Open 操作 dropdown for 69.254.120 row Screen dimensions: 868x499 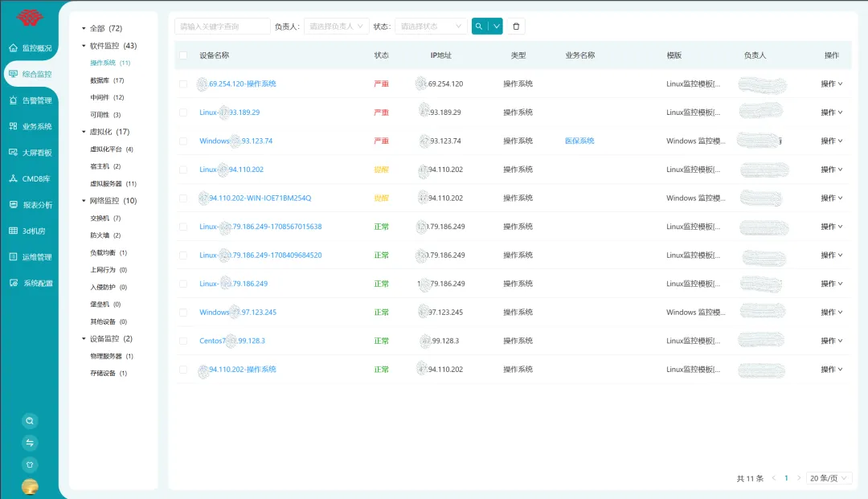832,84
